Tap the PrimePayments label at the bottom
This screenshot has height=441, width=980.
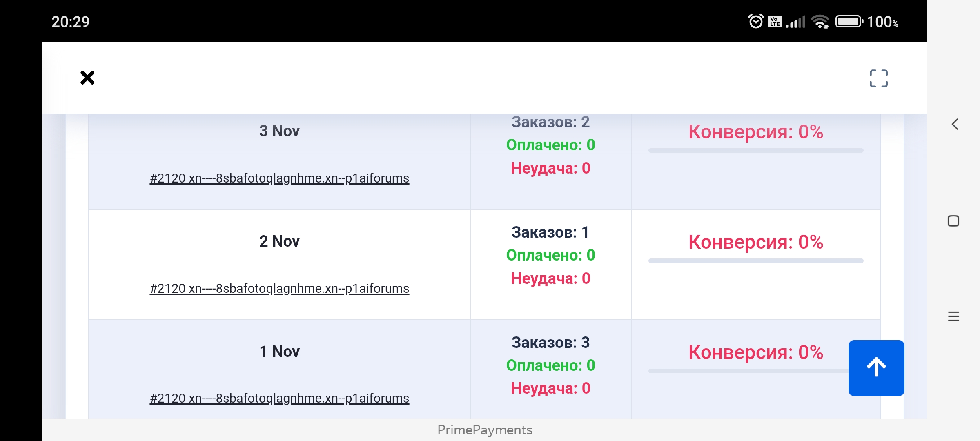[485, 430]
